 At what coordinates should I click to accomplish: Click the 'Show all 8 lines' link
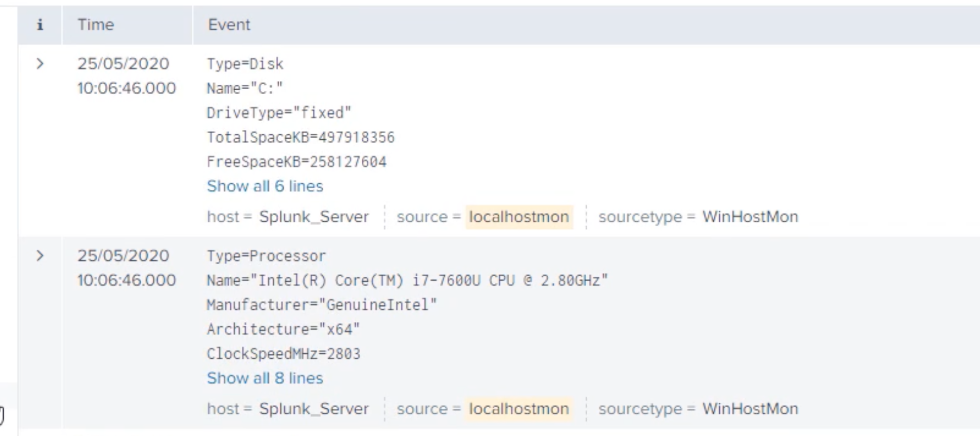(x=265, y=378)
